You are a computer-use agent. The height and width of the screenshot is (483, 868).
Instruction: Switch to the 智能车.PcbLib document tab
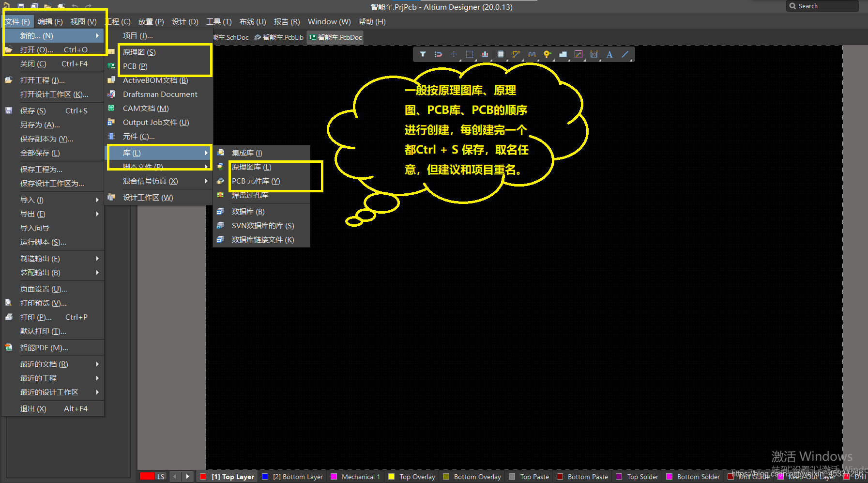(279, 37)
